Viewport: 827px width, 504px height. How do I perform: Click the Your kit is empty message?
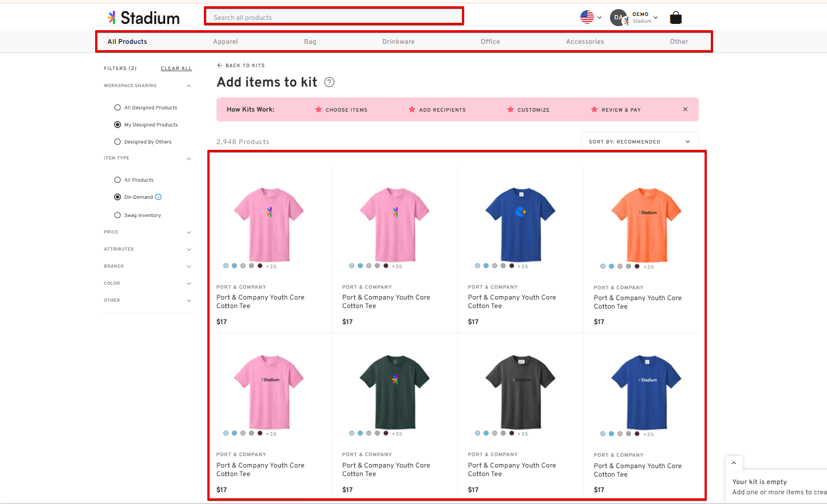pyautogui.click(x=760, y=482)
